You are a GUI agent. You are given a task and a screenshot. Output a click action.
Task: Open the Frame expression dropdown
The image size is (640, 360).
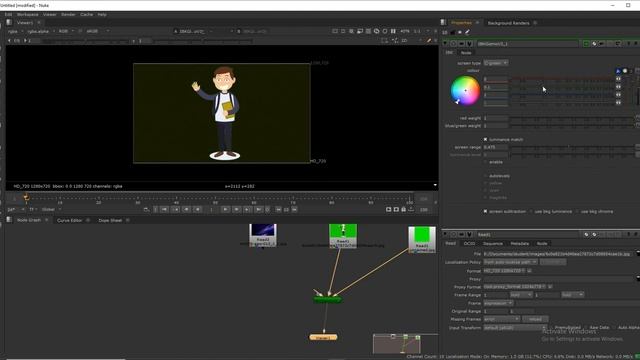(498, 303)
